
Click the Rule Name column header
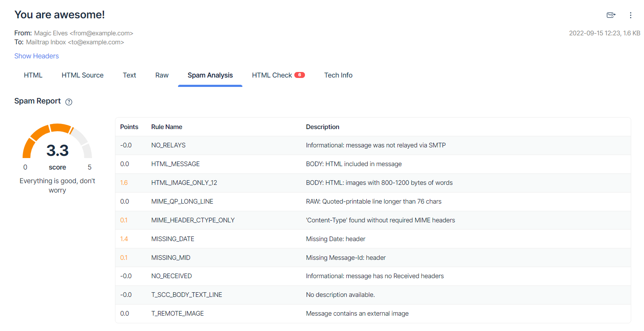coord(167,127)
